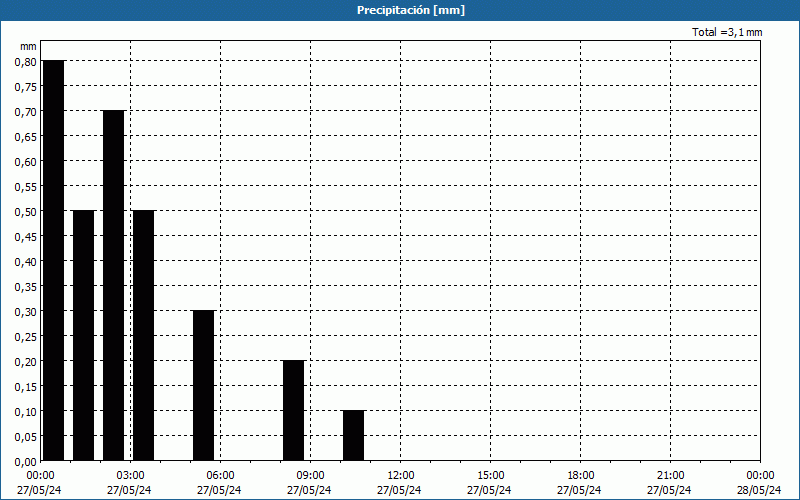Viewport: 800px width, 500px height.
Task: Click the 06:00 time axis label
Action: click(x=220, y=476)
